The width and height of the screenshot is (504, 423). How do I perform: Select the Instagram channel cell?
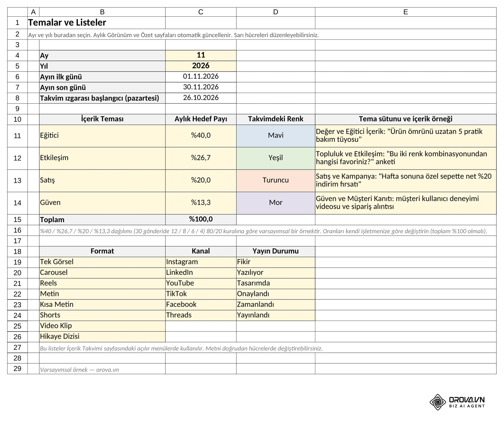(x=201, y=262)
